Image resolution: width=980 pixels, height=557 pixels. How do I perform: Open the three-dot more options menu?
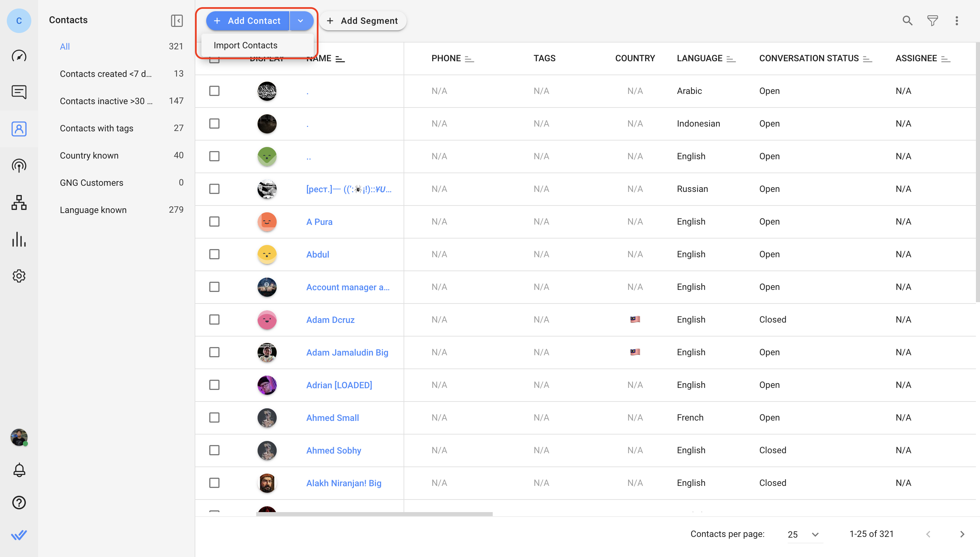[957, 21]
